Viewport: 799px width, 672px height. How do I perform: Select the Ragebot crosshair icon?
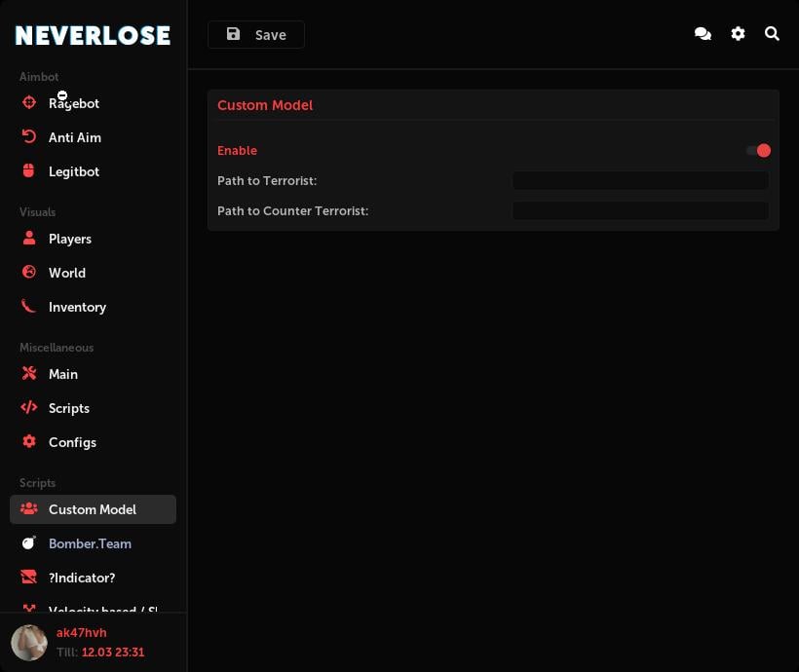tap(29, 102)
